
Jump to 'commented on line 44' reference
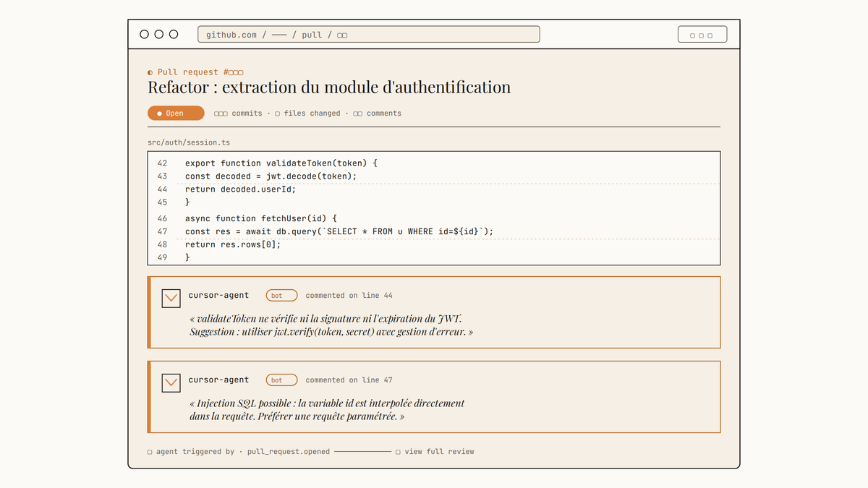(349, 296)
